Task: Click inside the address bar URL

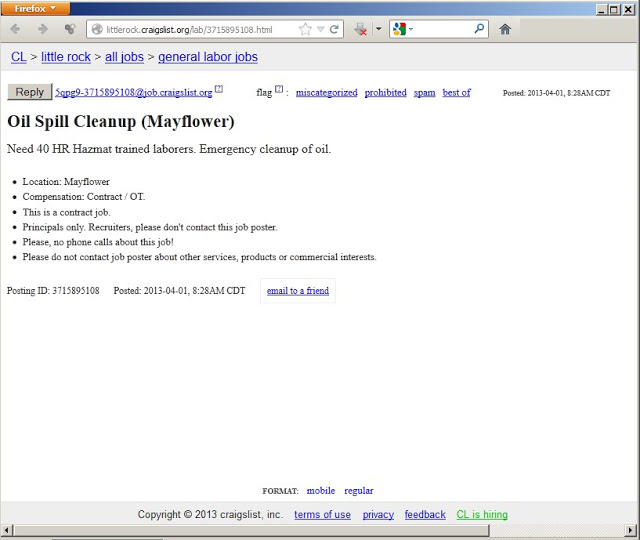Action: pos(189,30)
